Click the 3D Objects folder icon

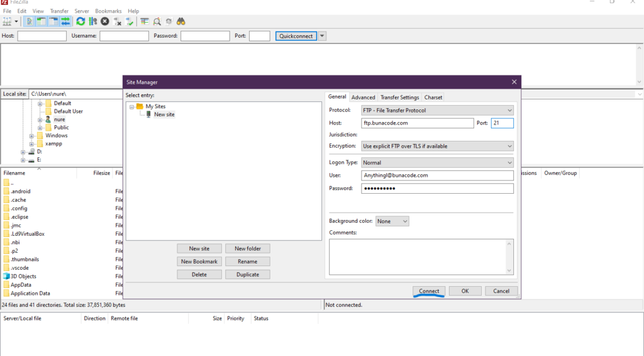coord(6,276)
